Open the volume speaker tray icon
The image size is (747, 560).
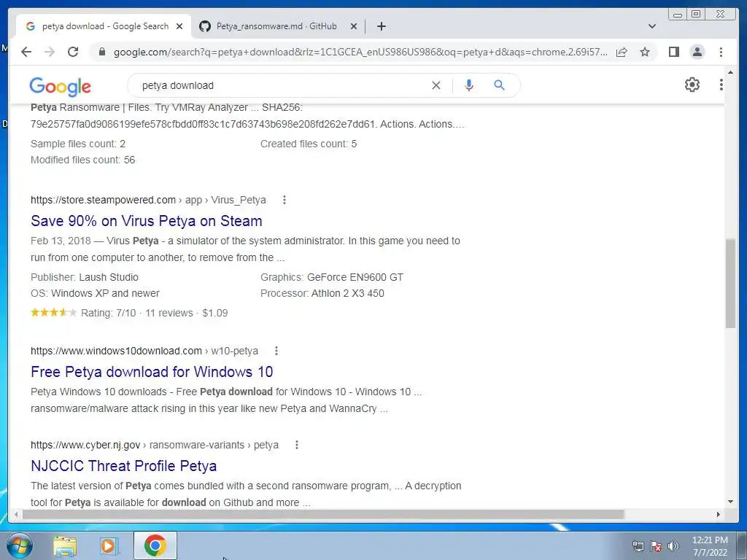pos(673,546)
